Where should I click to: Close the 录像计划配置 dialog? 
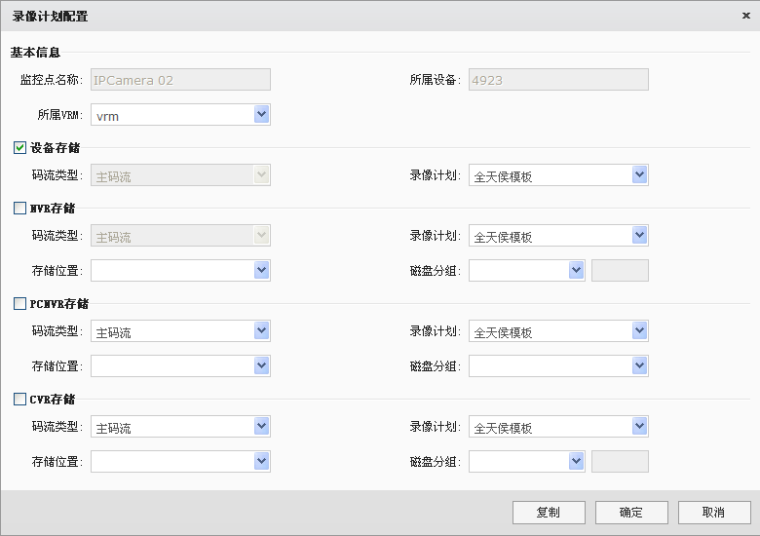(x=745, y=16)
